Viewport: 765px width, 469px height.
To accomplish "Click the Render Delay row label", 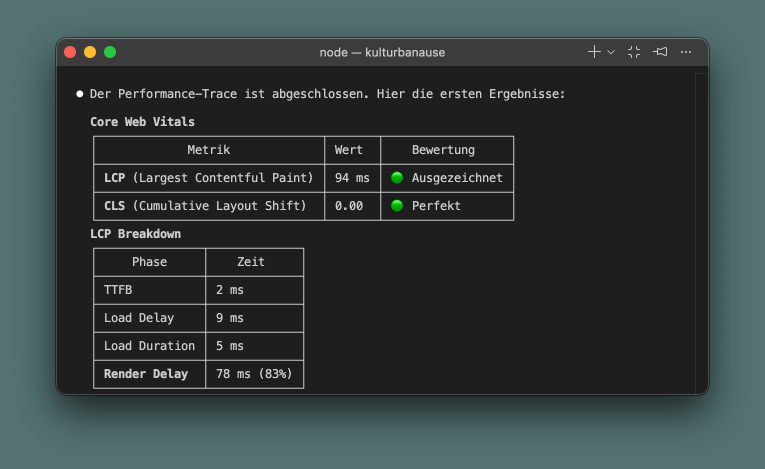I will click(146, 374).
